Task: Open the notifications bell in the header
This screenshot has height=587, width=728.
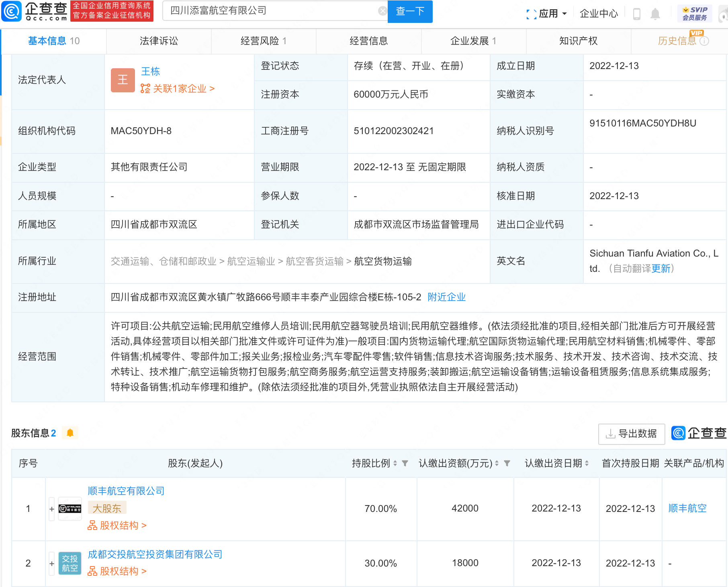Action: [x=655, y=14]
